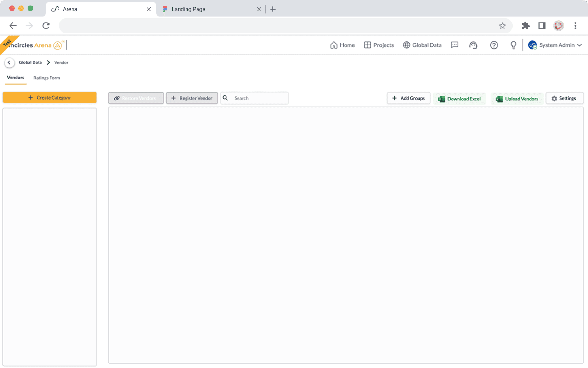The image size is (588, 368).
Task: Click the Download Excel button
Action: [459, 99]
